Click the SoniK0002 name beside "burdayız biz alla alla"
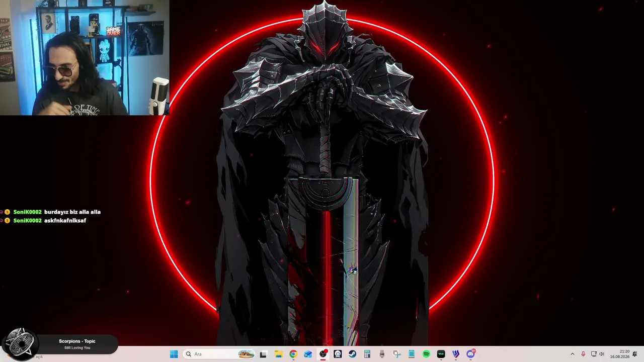Viewport: 644px width, 362px height. (x=27, y=212)
